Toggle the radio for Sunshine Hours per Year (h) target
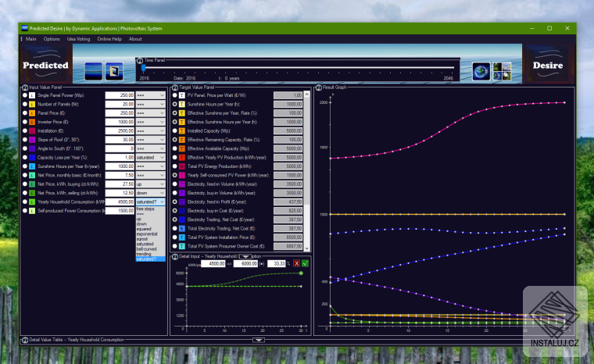 (x=174, y=104)
